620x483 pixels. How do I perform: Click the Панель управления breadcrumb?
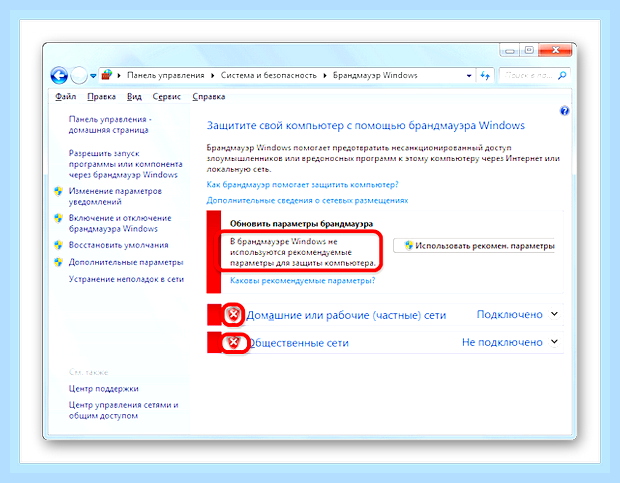166,75
